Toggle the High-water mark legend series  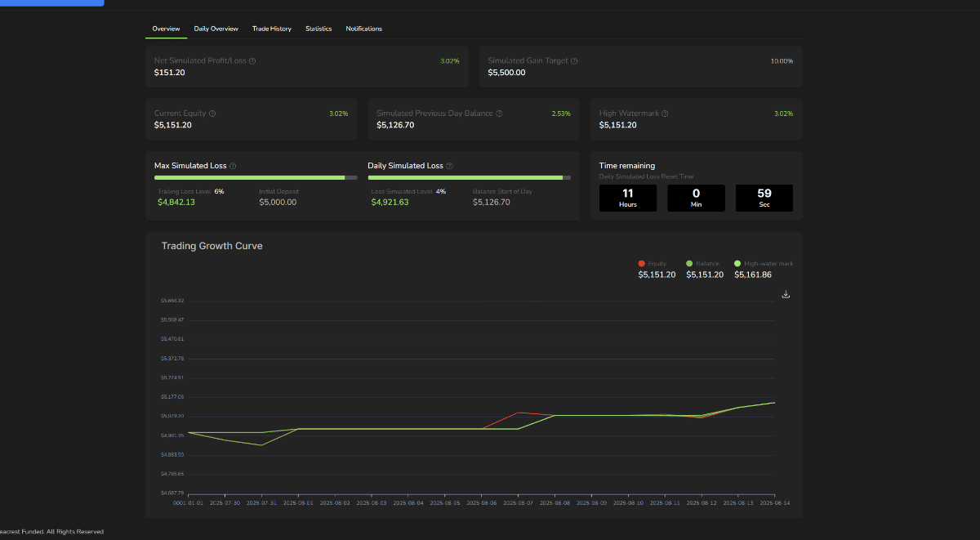[x=764, y=264]
